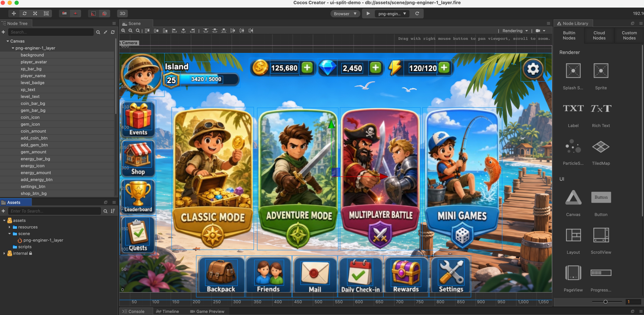Viewport: 644px width, 315px height.
Task: Click the scene Zoom In magnifier
Action: pos(123,30)
